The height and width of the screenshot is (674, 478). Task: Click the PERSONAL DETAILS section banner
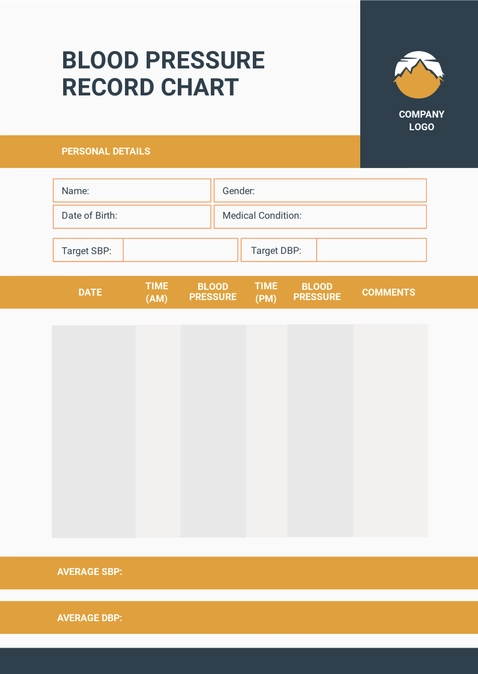(x=180, y=151)
